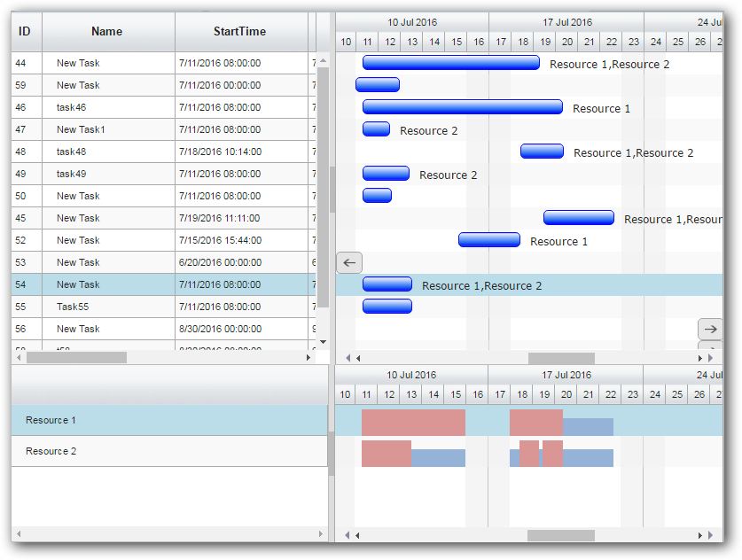
Task: Click the left arrow navigation button in Gantt chart
Action: pyautogui.click(x=349, y=262)
